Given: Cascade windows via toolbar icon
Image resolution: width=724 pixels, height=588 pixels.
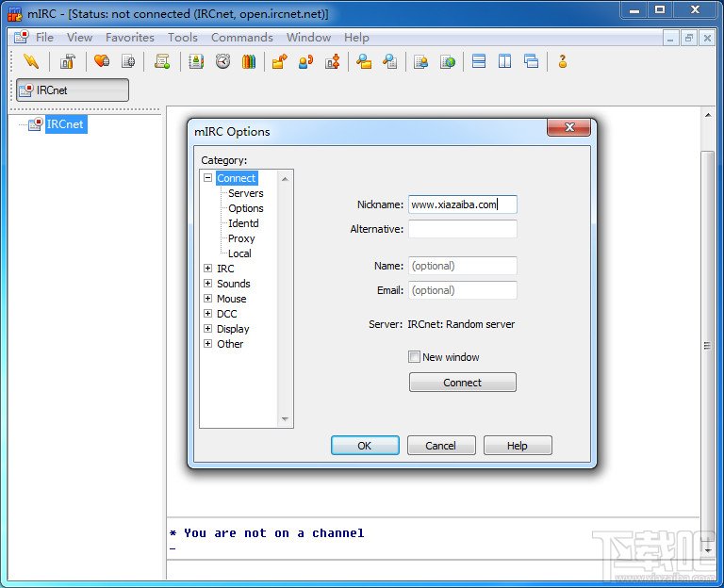Looking at the screenshot, I should click(532, 61).
